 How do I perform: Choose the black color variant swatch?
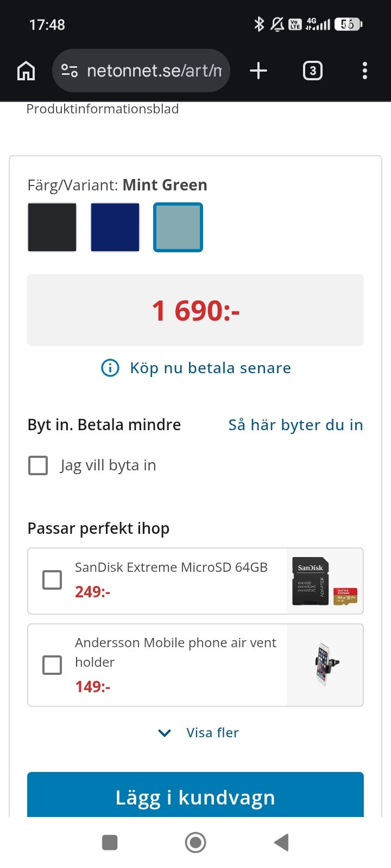click(52, 227)
